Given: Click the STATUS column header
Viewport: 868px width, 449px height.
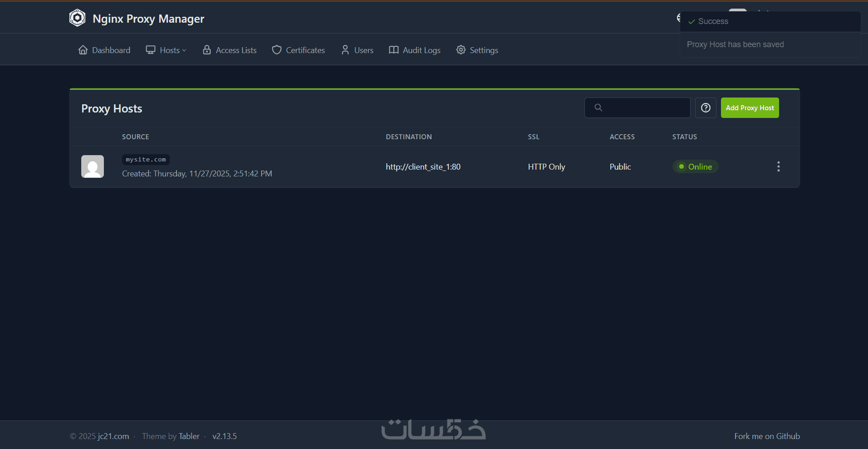Looking at the screenshot, I should pos(685,137).
